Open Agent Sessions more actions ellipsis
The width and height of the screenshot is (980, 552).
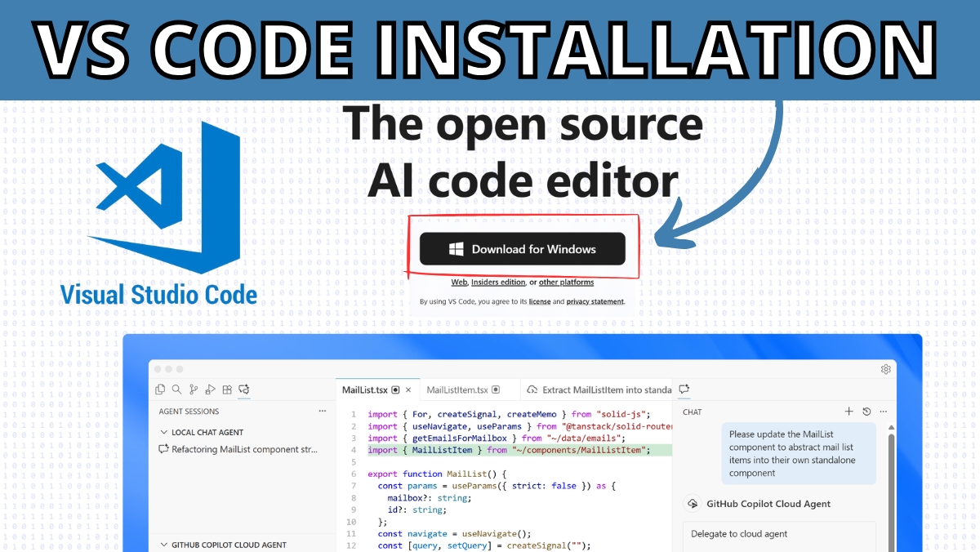pyautogui.click(x=323, y=412)
